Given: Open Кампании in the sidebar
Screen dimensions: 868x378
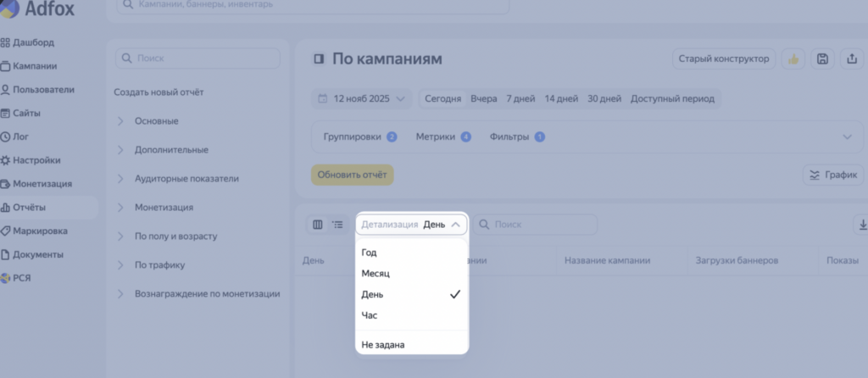Looking at the screenshot, I should [x=34, y=66].
